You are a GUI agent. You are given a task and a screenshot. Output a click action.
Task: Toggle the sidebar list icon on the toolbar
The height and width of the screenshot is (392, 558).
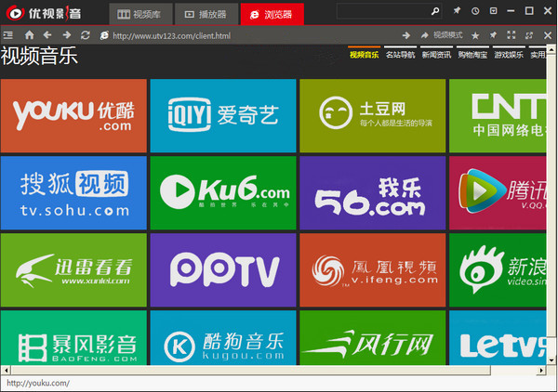(7, 35)
